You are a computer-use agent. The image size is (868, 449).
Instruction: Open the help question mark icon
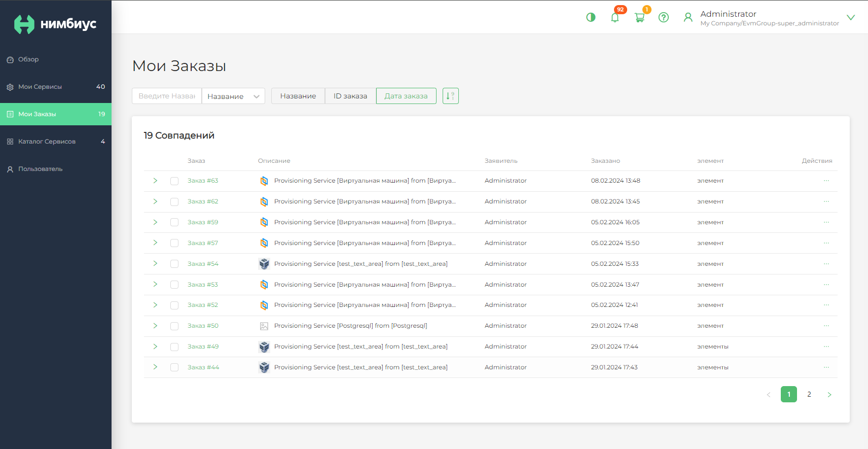coord(664,17)
